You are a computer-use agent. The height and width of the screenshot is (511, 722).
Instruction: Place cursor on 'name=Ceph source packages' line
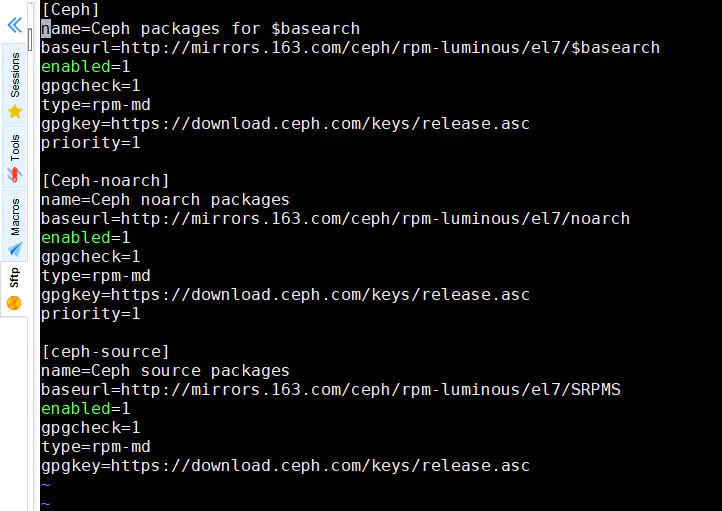click(x=165, y=371)
